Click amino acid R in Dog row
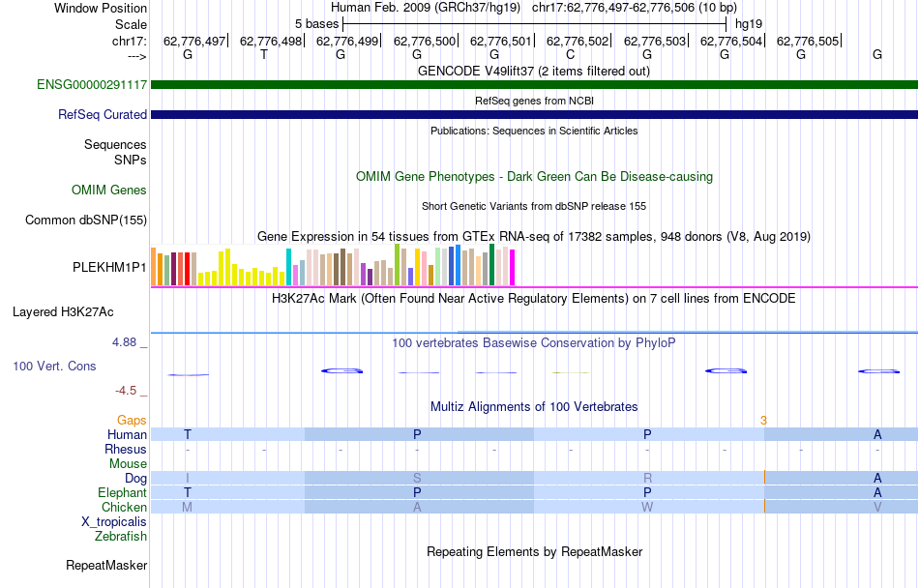919x588 pixels. tap(647, 478)
